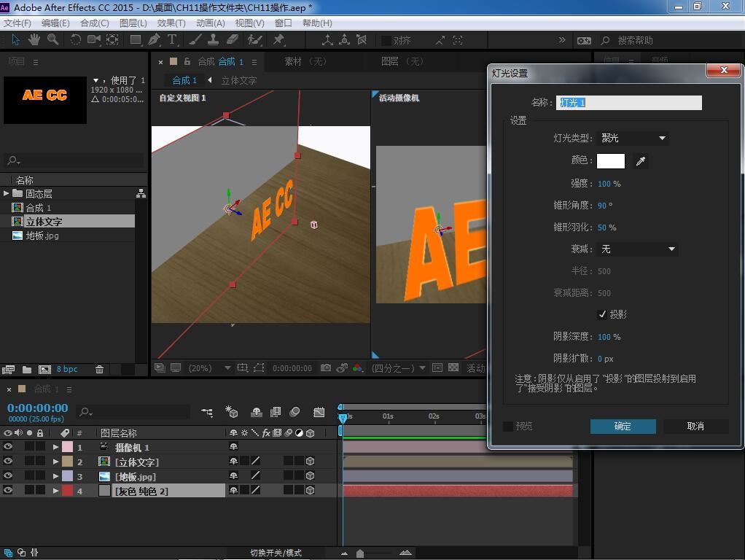Image resolution: width=745 pixels, height=560 pixels.
Task: Select the Hand tool
Action: tap(34, 40)
